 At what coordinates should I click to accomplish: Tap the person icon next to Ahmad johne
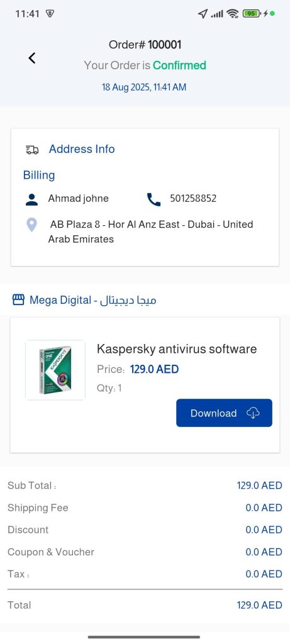click(x=31, y=199)
